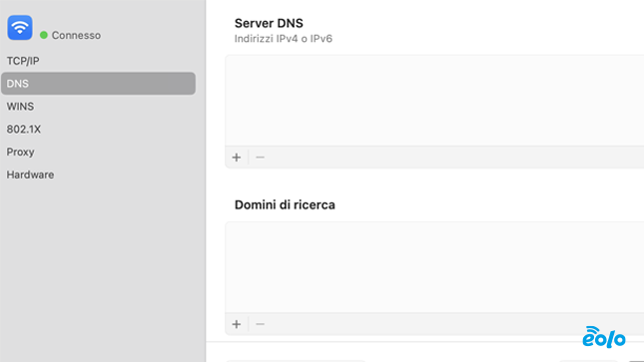Remove DNS server with minus button
Screen dimensions: 644x362
pos(260,158)
